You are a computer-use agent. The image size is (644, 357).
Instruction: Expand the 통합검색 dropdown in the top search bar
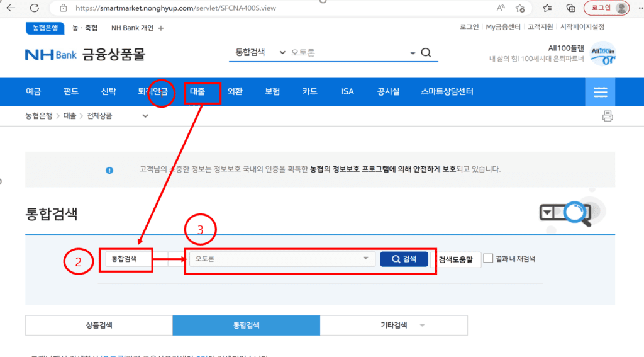282,53
